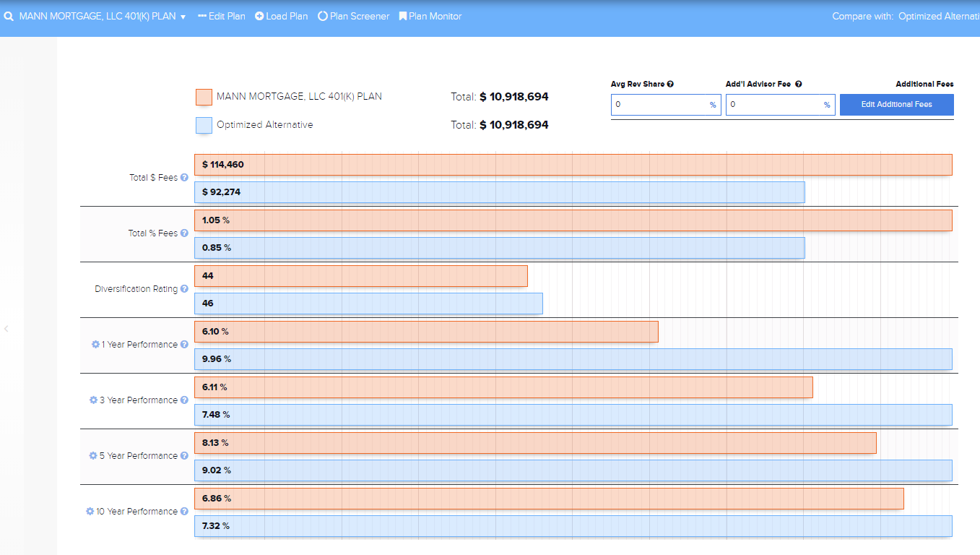
Task: Open the Plan Screener tool
Action: (x=354, y=16)
